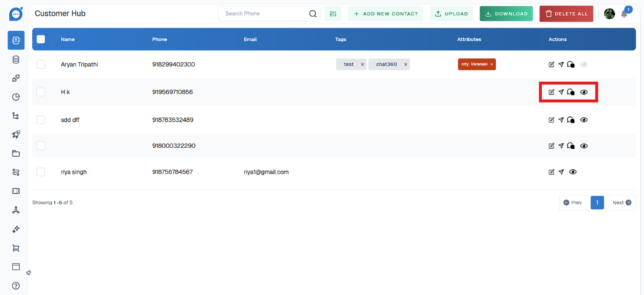Open help question mark in sidebar

tap(16, 286)
